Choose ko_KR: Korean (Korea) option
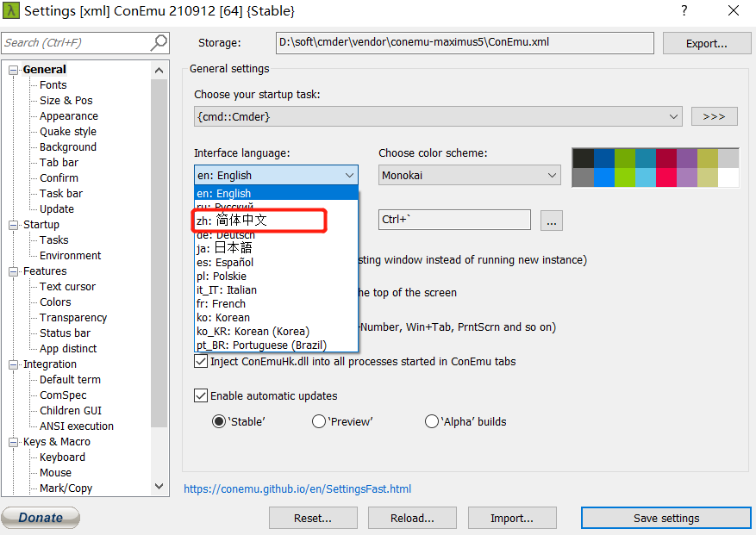 coord(276,331)
